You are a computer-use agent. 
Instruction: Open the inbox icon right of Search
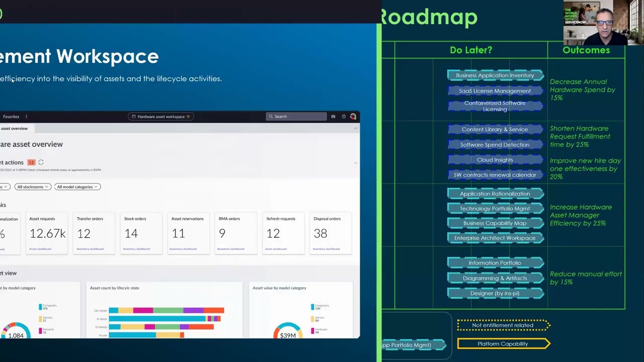[x=333, y=117]
